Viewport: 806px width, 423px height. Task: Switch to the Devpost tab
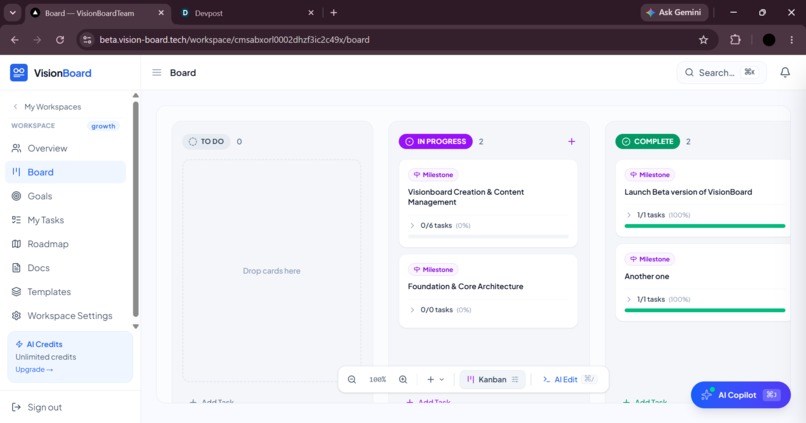coord(247,13)
